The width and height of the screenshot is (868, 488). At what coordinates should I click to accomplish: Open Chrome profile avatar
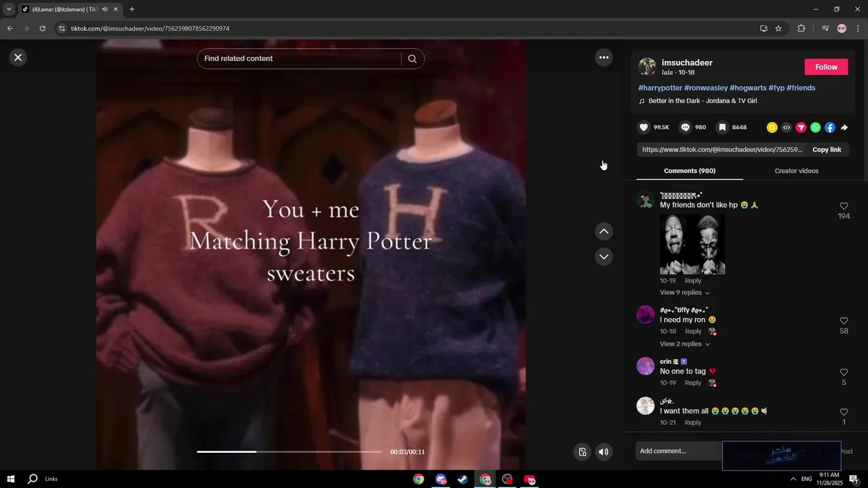pos(842,28)
